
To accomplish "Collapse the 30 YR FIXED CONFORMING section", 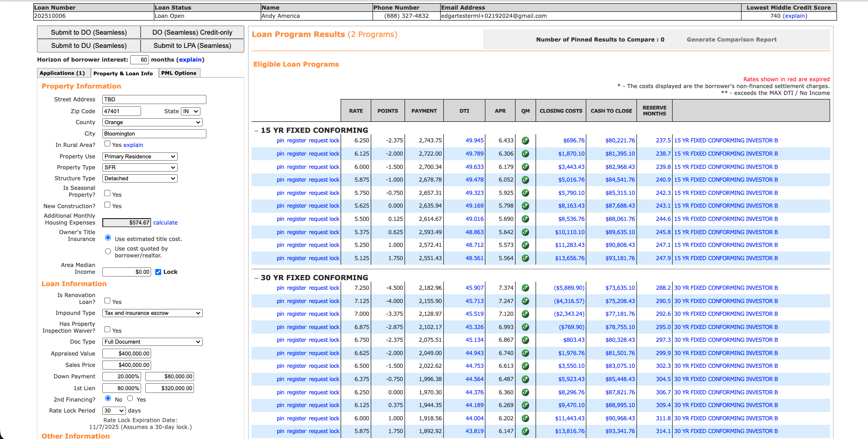I will pyautogui.click(x=256, y=277).
